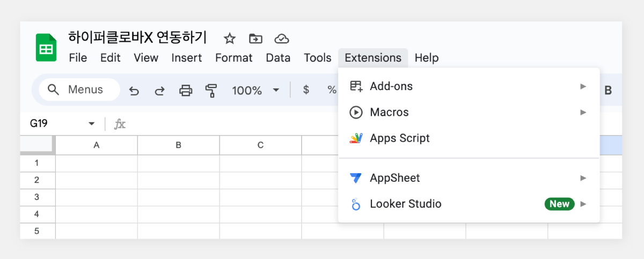Screen dimensions: 644x259
Task: Select row 5 header
Action: [37, 231]
